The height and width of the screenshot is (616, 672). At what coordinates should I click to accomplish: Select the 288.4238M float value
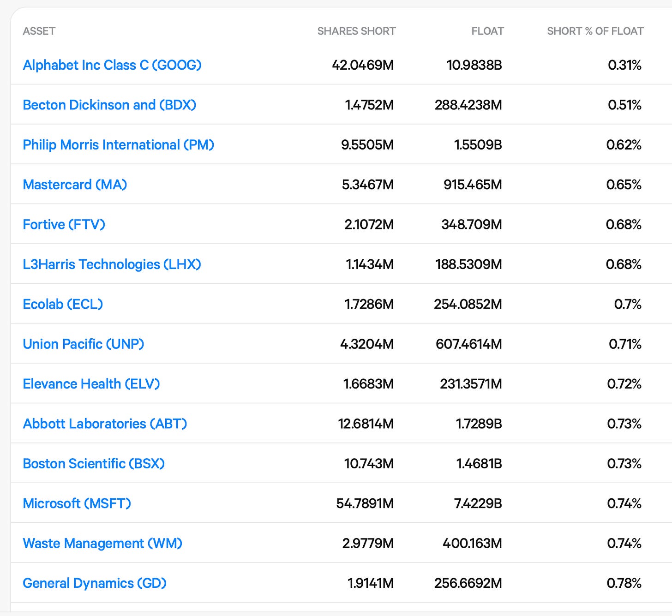[468, 105]
